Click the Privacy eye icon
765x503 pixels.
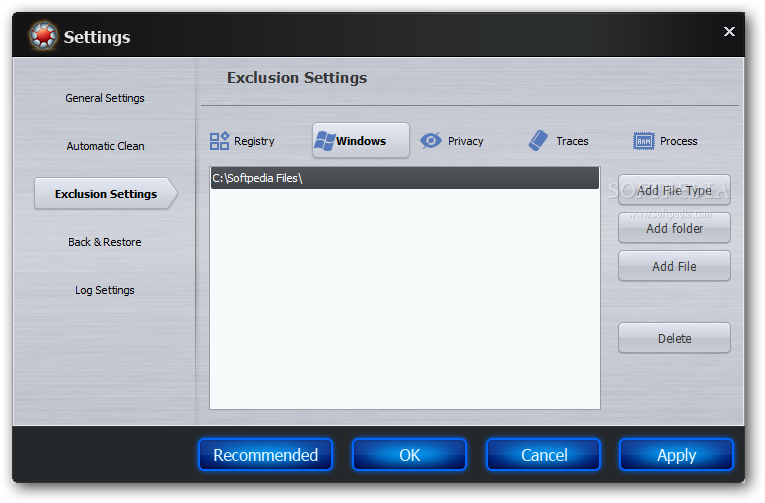(x=431, y=141)
